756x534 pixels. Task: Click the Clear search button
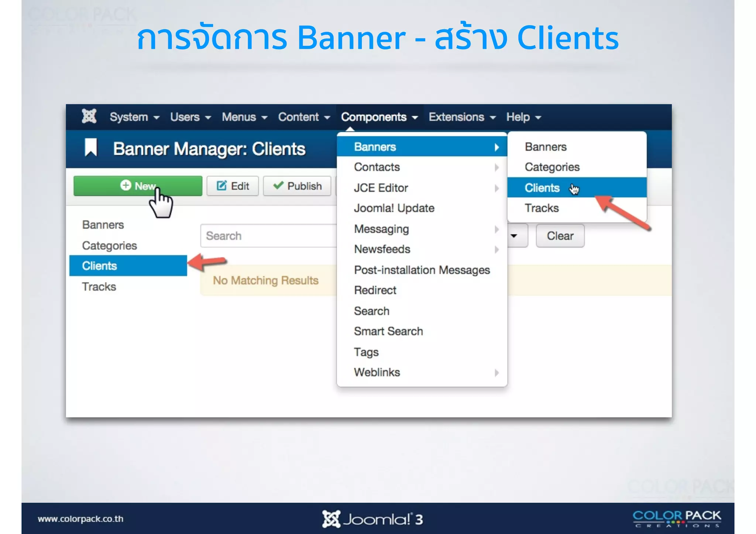click(x=560, y=236)
